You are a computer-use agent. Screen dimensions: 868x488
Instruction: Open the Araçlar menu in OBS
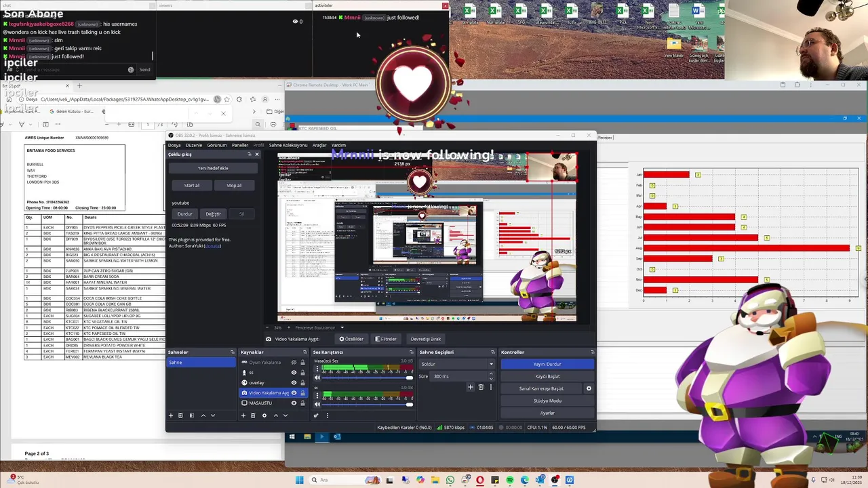(319, 145)
